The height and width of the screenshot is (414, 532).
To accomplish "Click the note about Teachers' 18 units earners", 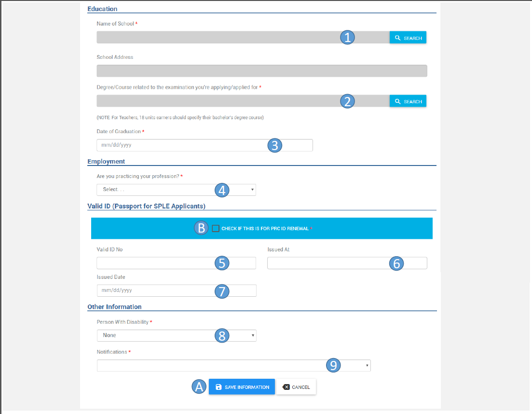I will [180, 117].
